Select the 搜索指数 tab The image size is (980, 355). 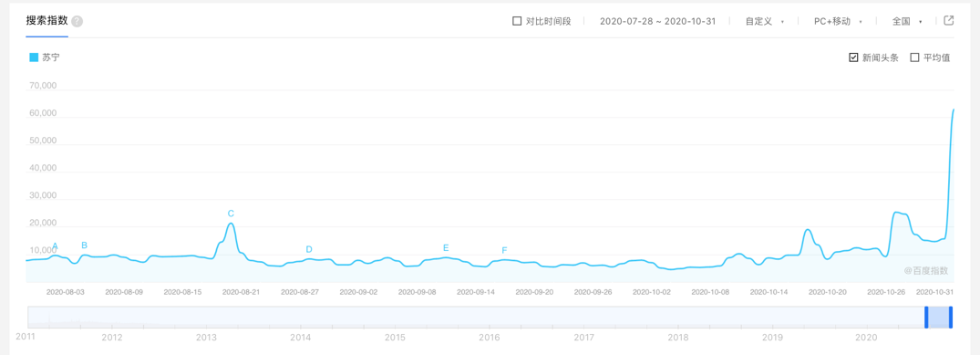pyautogui.click(x=46, y=21)
